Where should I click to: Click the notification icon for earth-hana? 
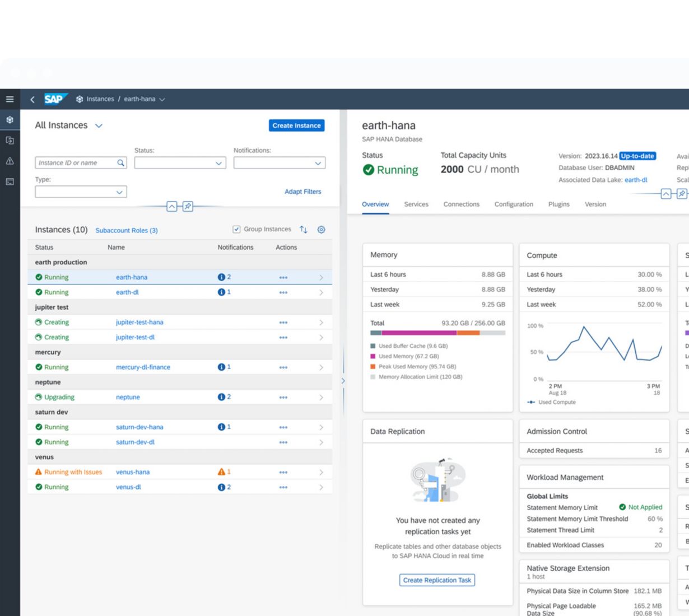click(222, 277)
